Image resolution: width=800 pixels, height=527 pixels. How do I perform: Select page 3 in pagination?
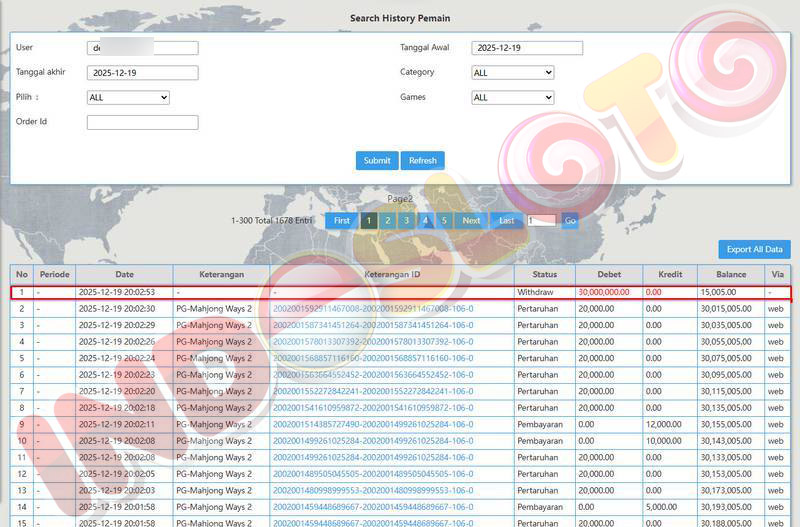click(x=406, y=220)
